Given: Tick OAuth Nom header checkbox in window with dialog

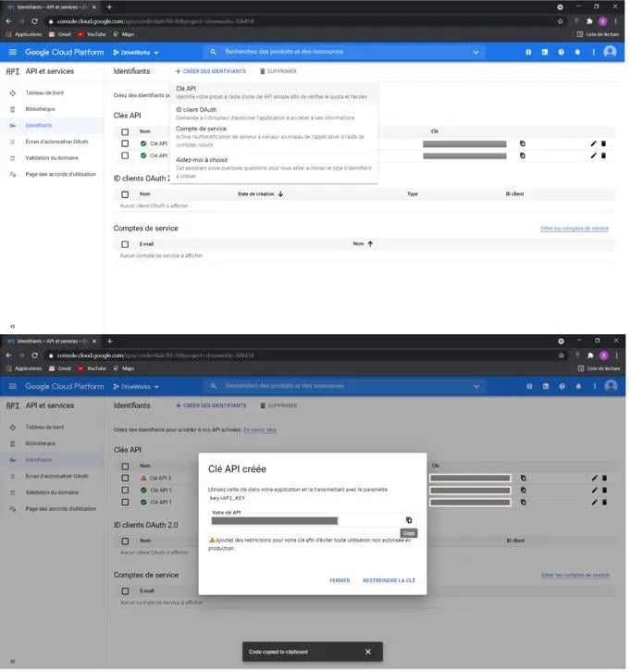Looking at the screenshot, I should tap(125, 541).
